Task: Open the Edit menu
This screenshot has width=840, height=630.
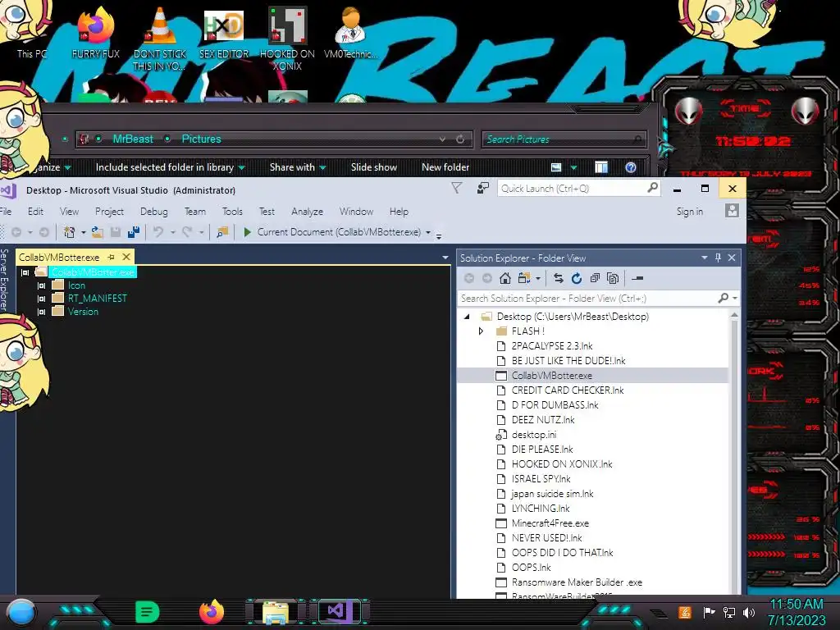Action: click(x=35, y=212)
